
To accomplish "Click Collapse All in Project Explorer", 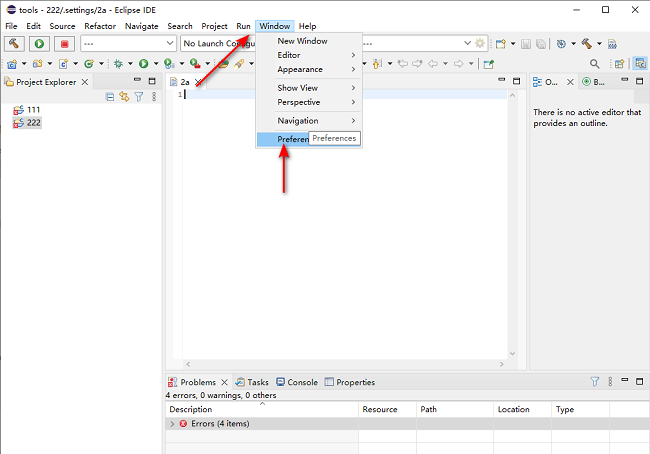I will pyautogui.click(x=110, y=97).
